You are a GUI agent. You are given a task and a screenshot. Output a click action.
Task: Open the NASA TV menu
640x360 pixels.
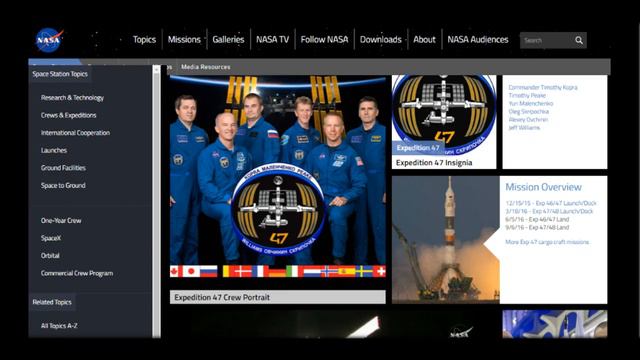pyautogui.click(x=272, y=40)
